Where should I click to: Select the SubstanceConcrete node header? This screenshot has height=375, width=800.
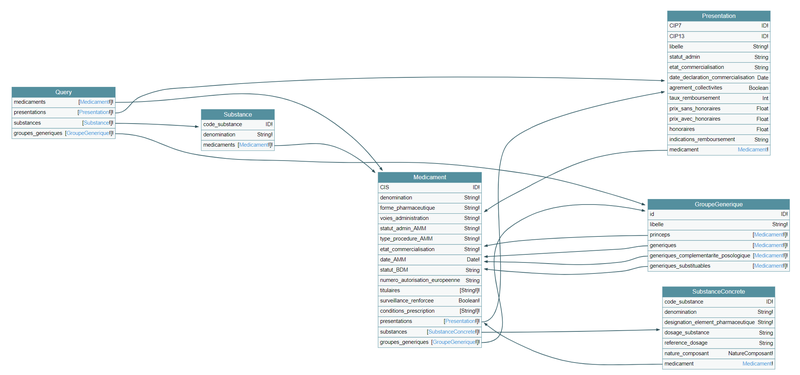click(718, 292)
